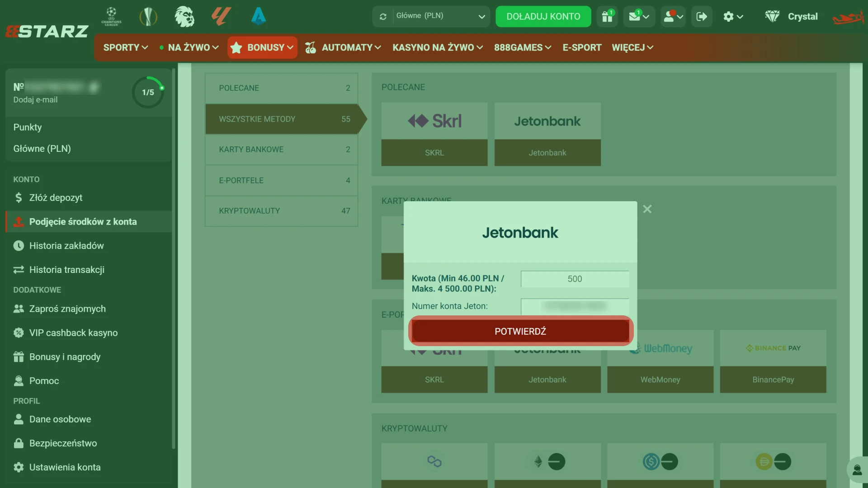This screenshot has height=488, width=868.
Task: Open the envelope messages icon
Action: (634, 17)
